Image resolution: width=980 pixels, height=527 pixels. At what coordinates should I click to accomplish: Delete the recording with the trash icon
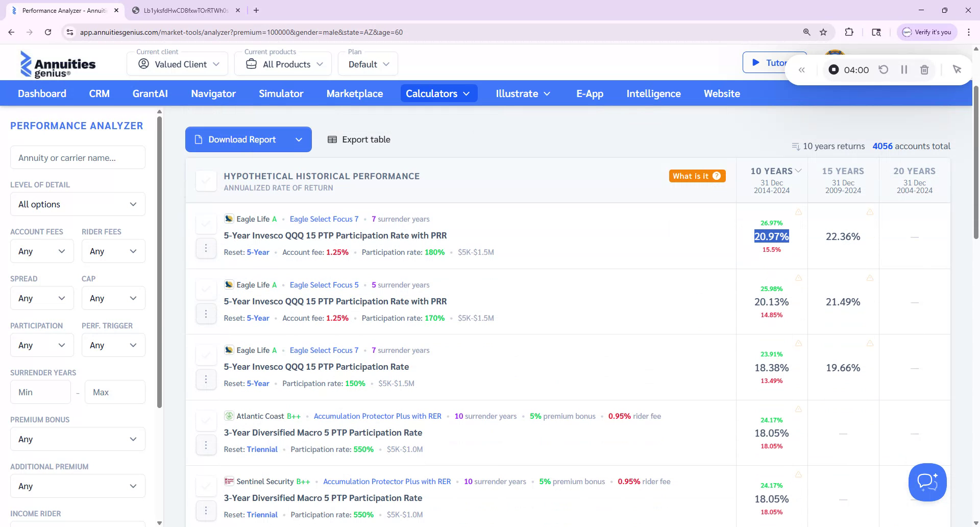click(924, 69)
